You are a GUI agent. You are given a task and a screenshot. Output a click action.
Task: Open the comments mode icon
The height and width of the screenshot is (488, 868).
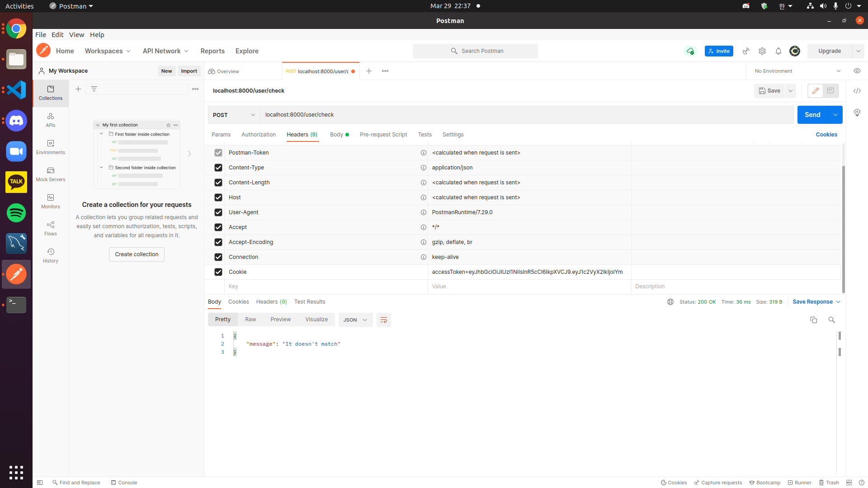pyautogui.click(x=830, y=91)
